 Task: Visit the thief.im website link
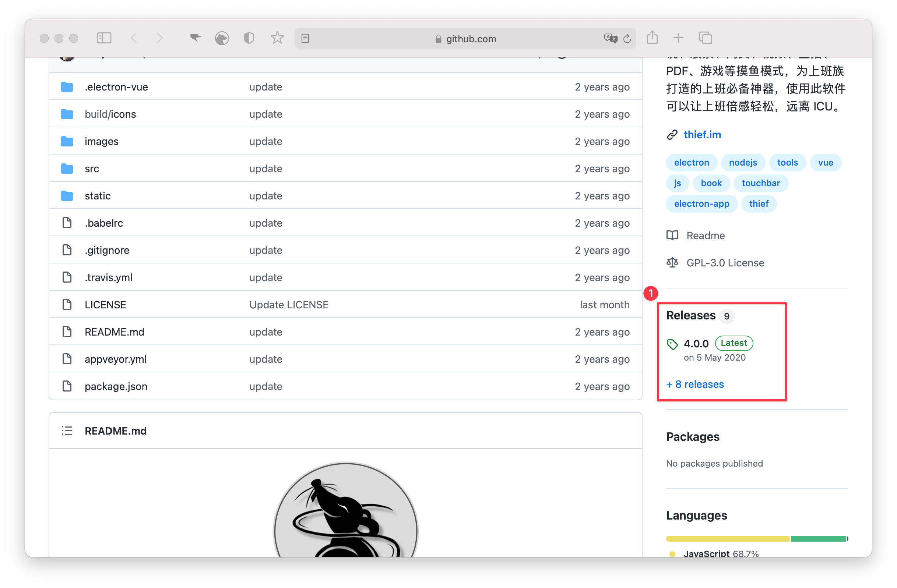702,135
